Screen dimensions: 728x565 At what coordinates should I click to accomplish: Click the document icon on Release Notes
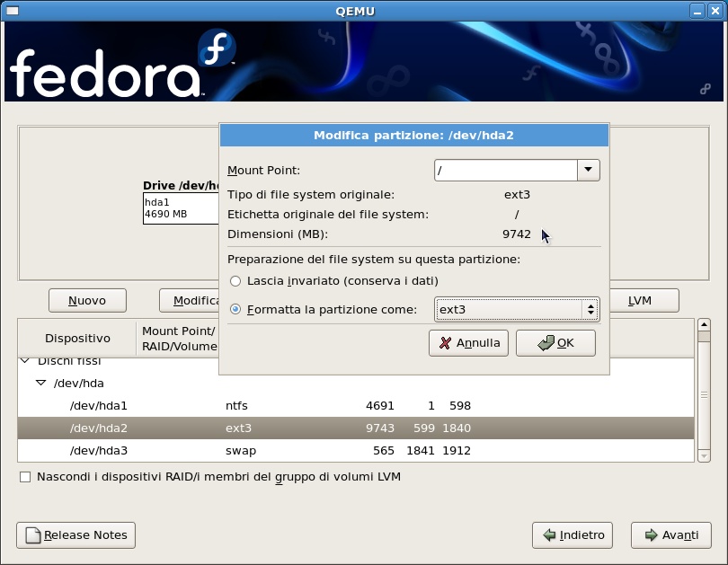point(33,535)
